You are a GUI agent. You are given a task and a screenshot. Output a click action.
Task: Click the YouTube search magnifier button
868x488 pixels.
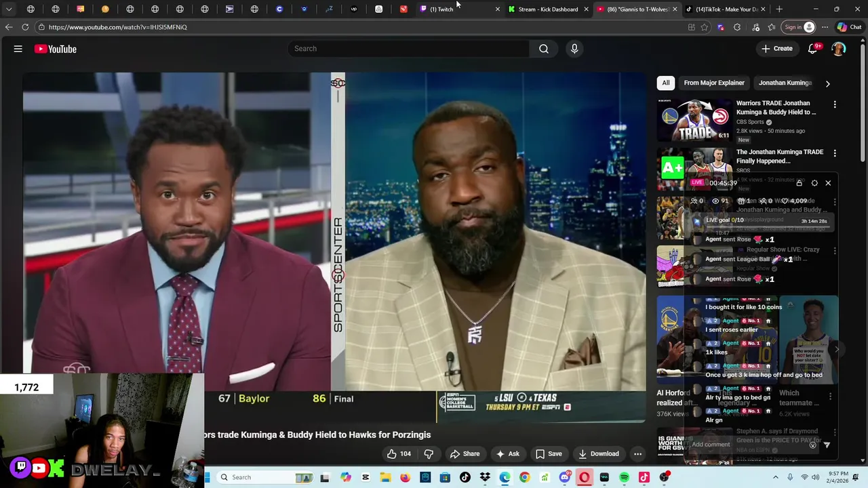coord(544,49)
